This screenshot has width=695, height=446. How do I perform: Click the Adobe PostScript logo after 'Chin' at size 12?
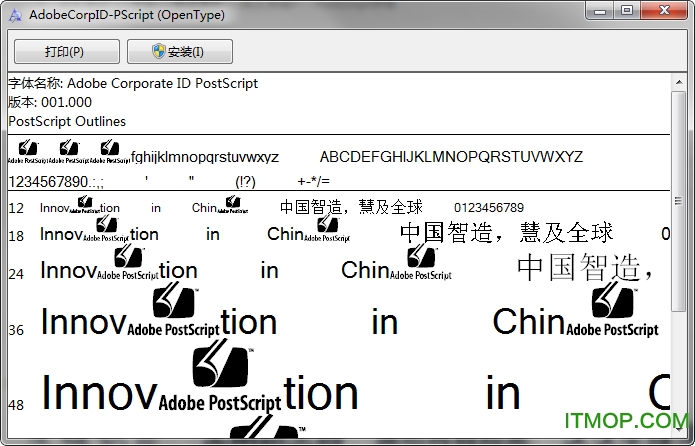[233, 205]
